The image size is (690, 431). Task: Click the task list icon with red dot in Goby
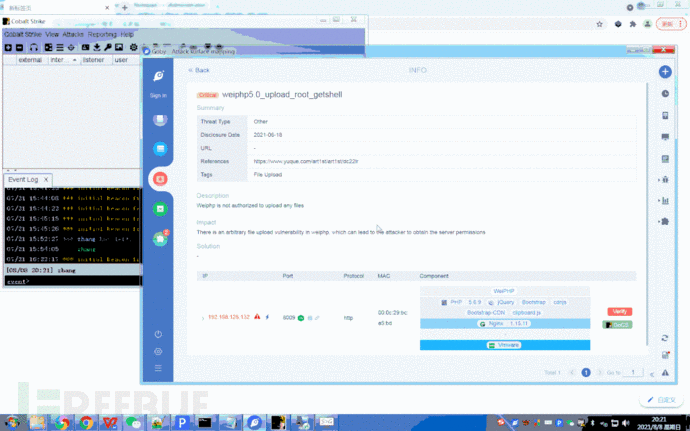click(x=665, y=355)
